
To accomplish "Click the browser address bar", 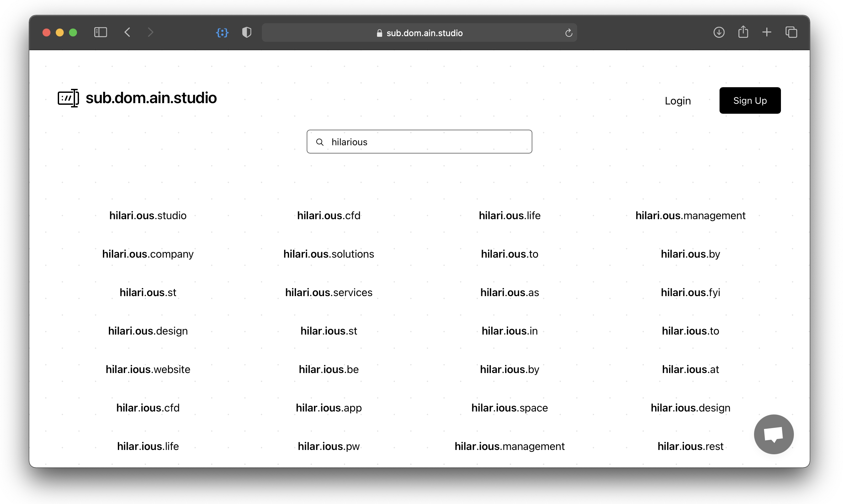I will [419, 33].
